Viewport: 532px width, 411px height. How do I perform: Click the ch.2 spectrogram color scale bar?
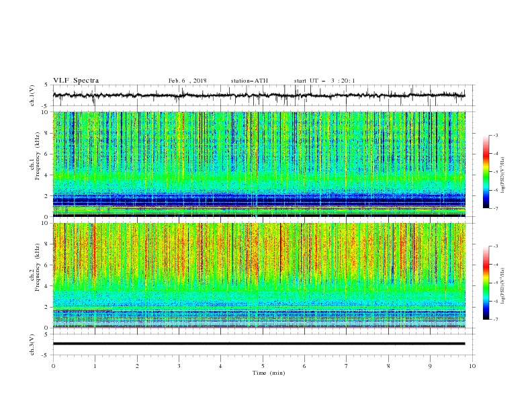(486, 283)
